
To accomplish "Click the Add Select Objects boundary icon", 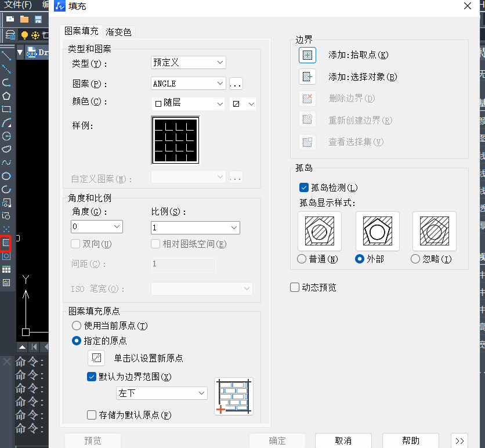I will click(x=307, y=77).
